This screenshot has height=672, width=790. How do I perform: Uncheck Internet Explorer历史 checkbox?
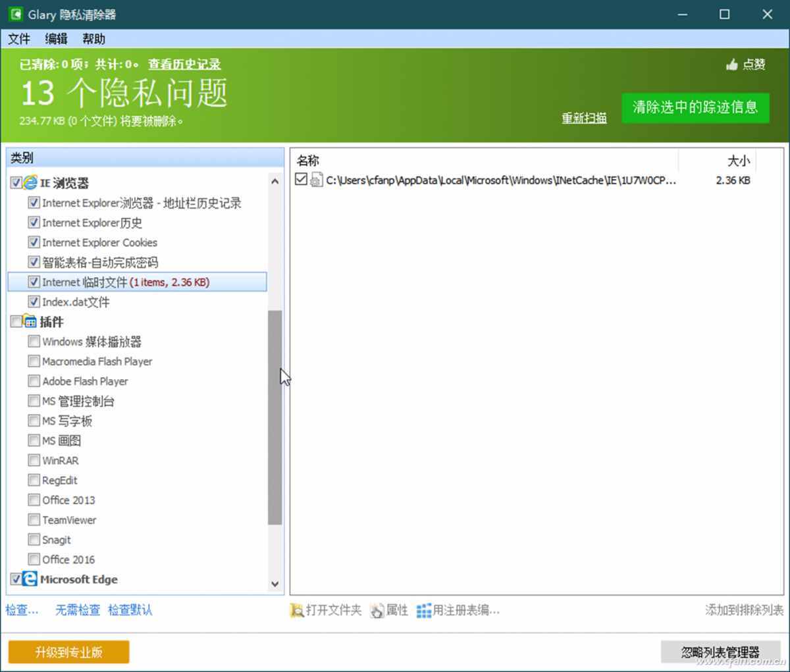[34, 222]
